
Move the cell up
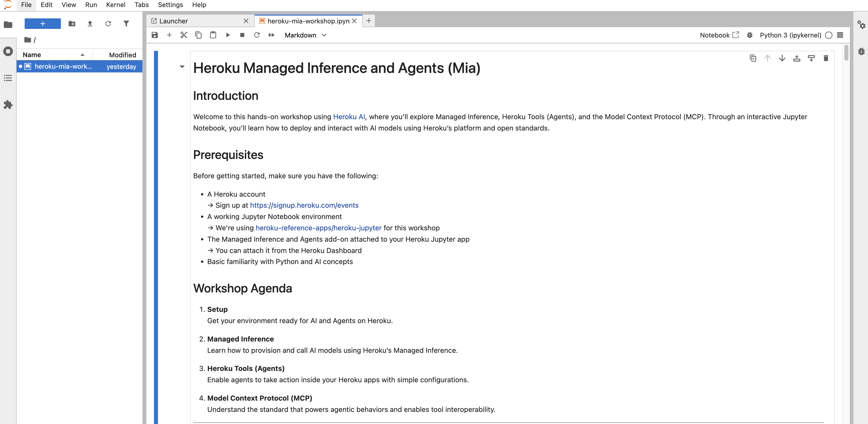(768, 58)
